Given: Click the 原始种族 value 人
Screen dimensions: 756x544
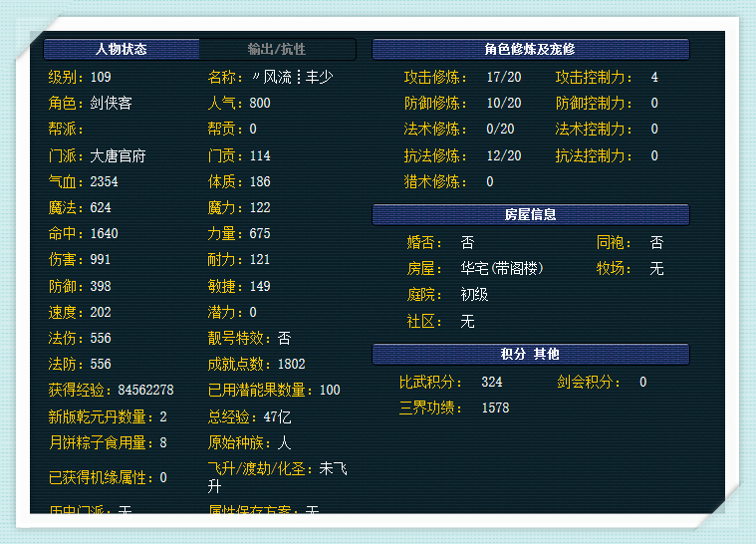Looking at the screenshot, I should point(285,443).
